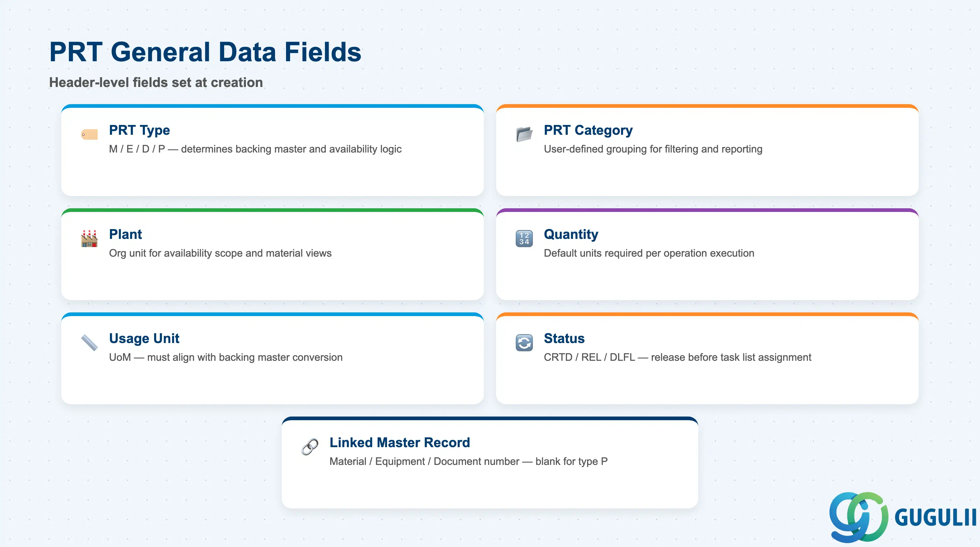
Task: Click 'User-defined grouping for filtering and reporting'
Action: tap(653, 149)
